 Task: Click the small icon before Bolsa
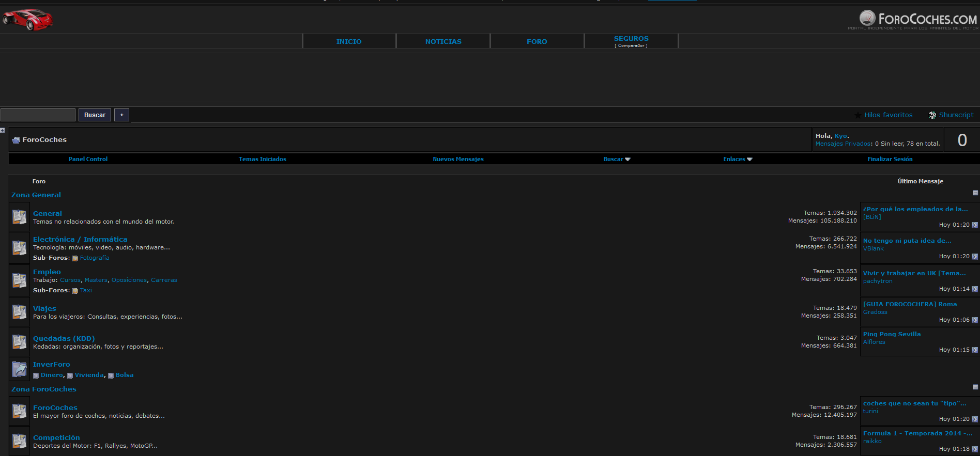(x=111, y=375)
